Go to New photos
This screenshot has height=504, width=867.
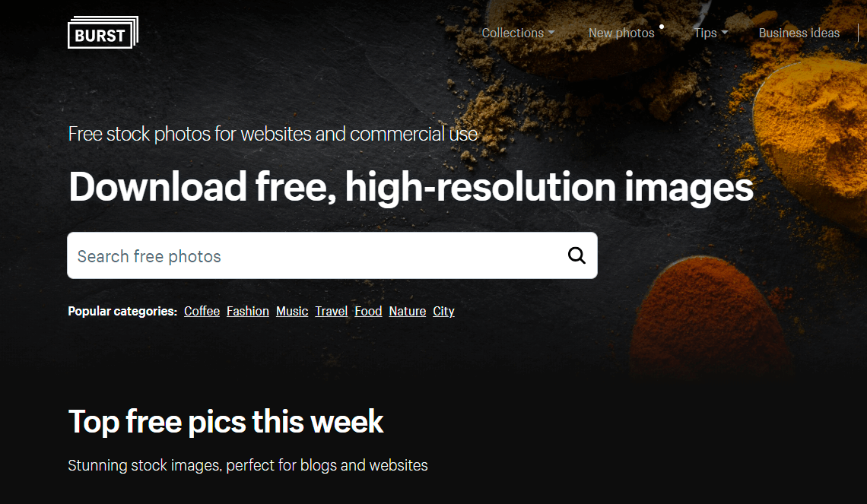[621, 33]
